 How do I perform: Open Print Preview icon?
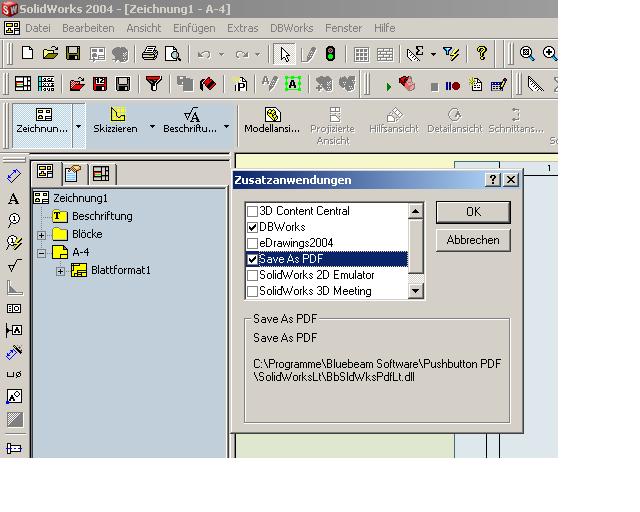(173, 53)
